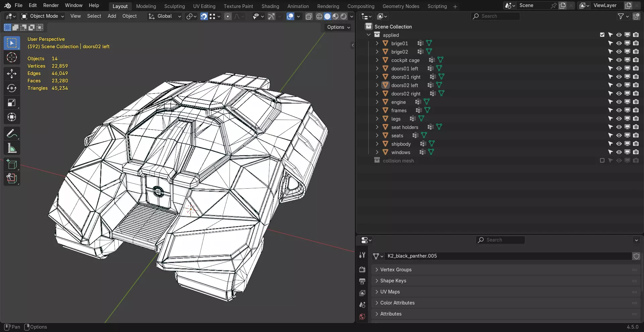Enable the collision mesh collection checkbox
Image resolution: width=644 pixels, height=332 pixels.
[x=602, y=160]
